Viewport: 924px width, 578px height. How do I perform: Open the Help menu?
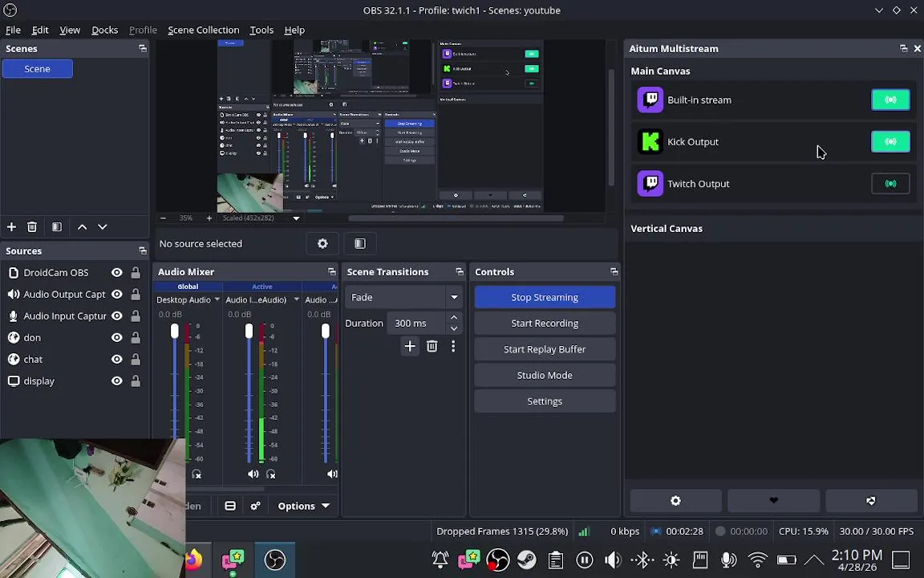294,30
